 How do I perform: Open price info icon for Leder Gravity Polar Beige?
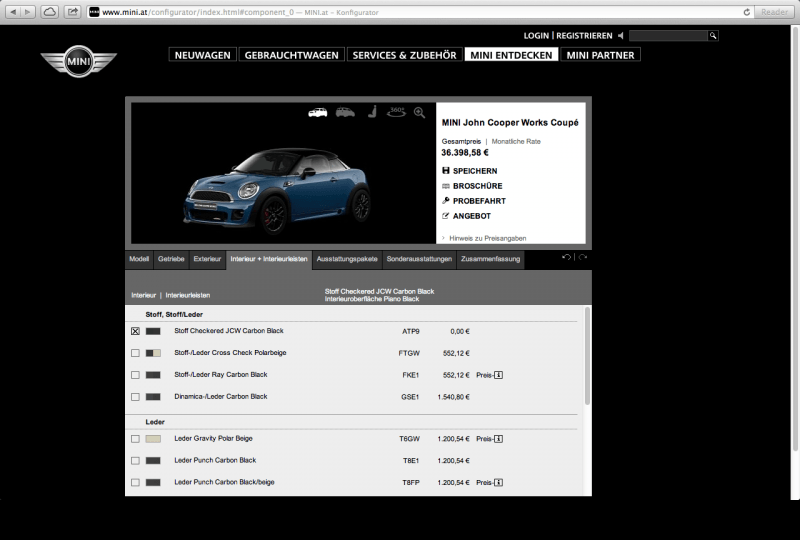click(498, 439)
